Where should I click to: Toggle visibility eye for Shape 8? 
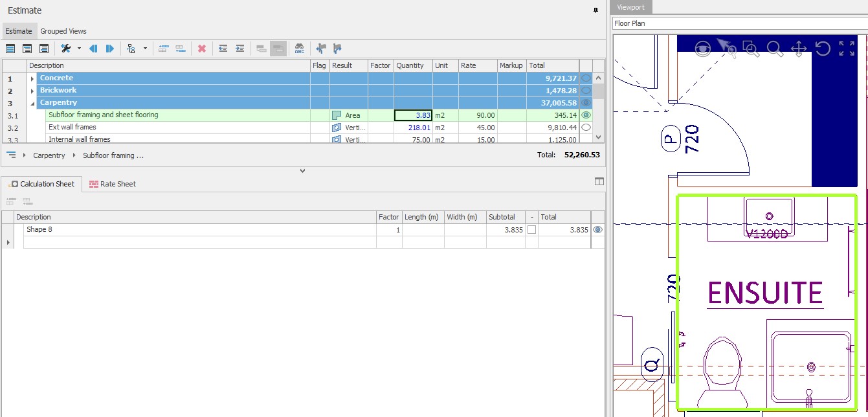pos(597,230)
